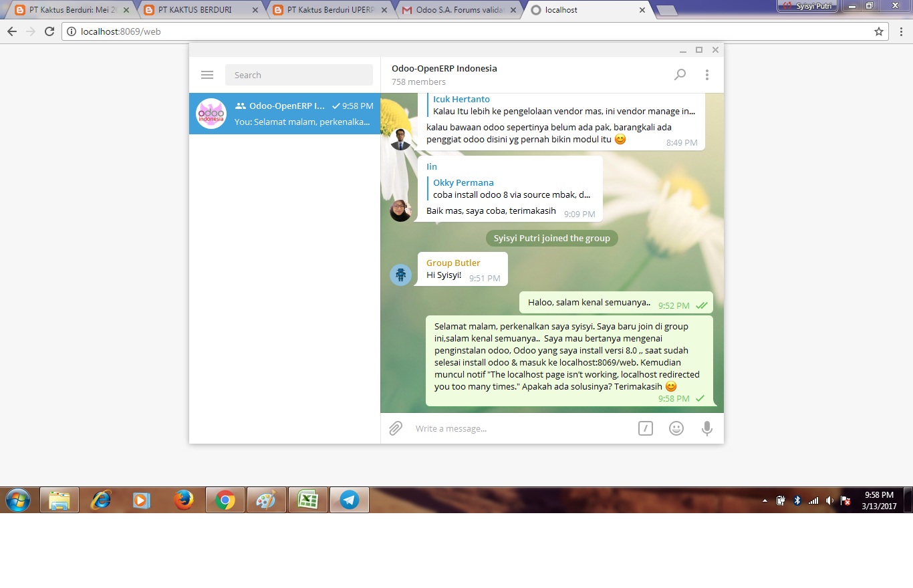Image resolution: width=913 pixels, height=588 pixels.
Task: Record voice message with microphone icon
Action: pyautogui.click(x=707, y=428)
